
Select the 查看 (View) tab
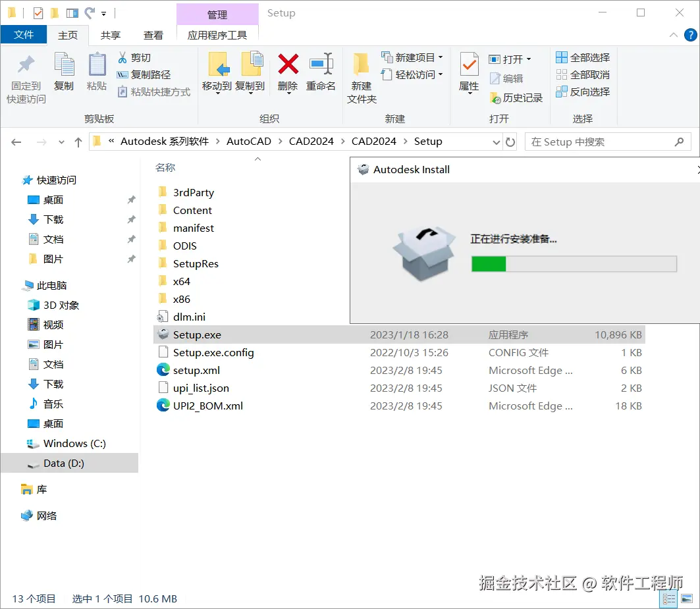(x=153, y=36)
